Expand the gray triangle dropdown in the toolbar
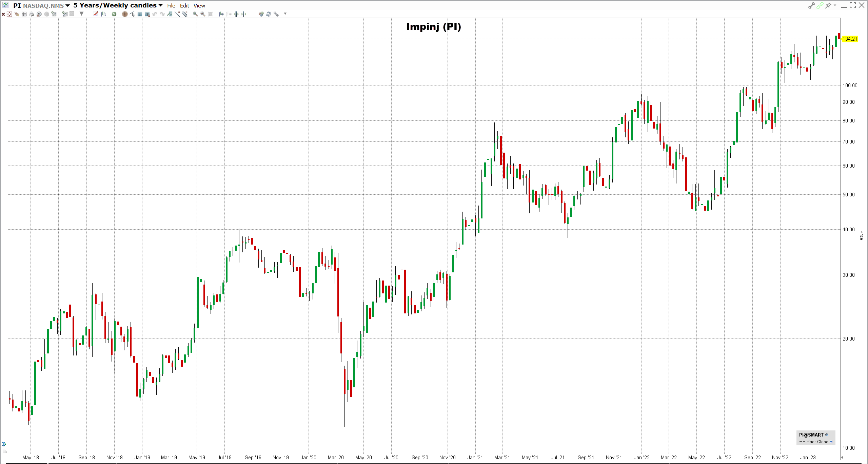This screenshot has height=464, width=868. coord(81,14)
